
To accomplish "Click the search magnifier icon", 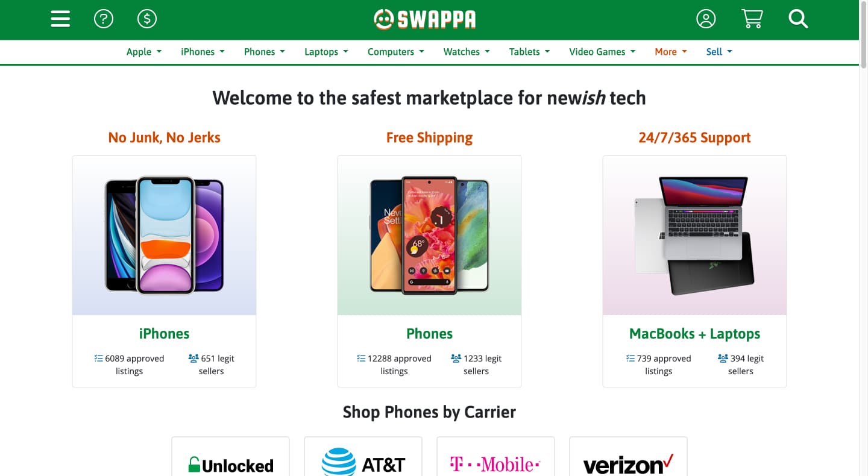I will pyautogui.click(x=798, y=19).
